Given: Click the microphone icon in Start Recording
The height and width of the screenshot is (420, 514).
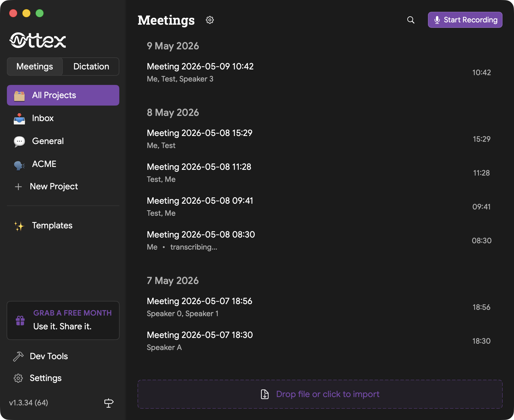Looking at the screenshot, I should click(437, 20).
